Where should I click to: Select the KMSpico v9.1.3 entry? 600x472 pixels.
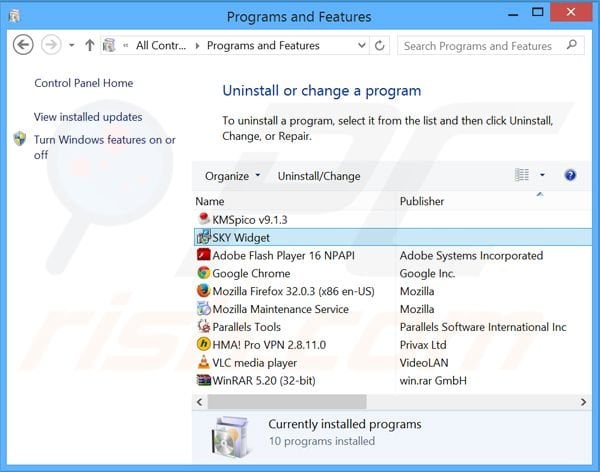point(249,220)
